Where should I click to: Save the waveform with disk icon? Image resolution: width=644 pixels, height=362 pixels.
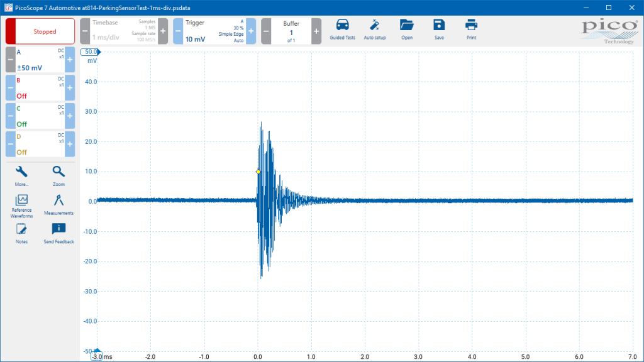439,30
